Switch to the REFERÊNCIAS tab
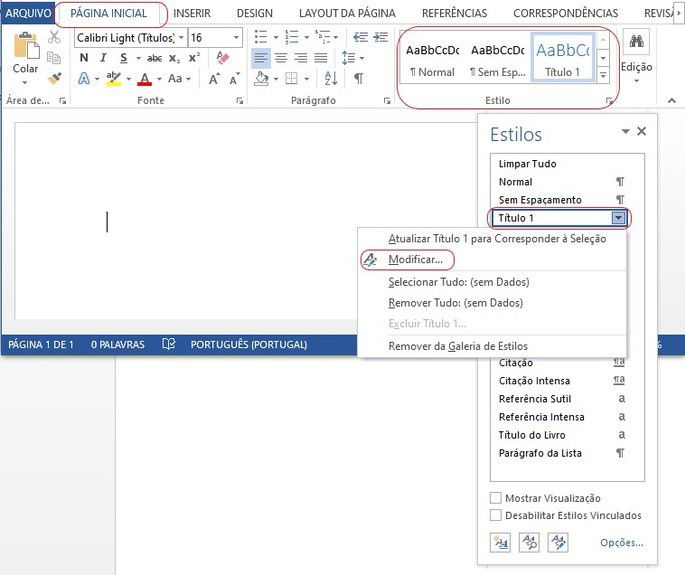 pos(454,13)
